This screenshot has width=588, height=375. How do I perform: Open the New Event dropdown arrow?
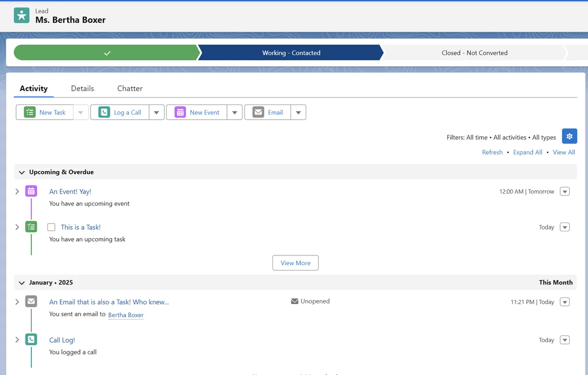point(235,112)
